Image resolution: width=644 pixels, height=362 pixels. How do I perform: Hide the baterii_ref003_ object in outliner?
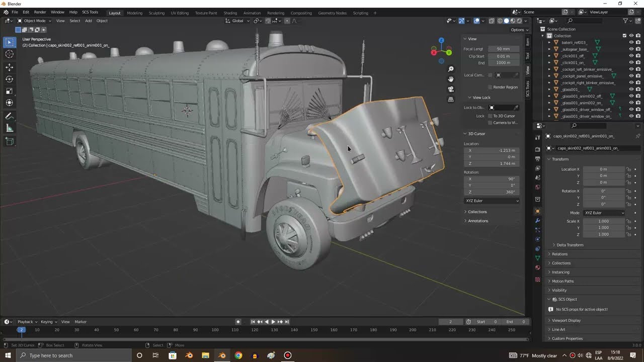(x=631, y=43)
